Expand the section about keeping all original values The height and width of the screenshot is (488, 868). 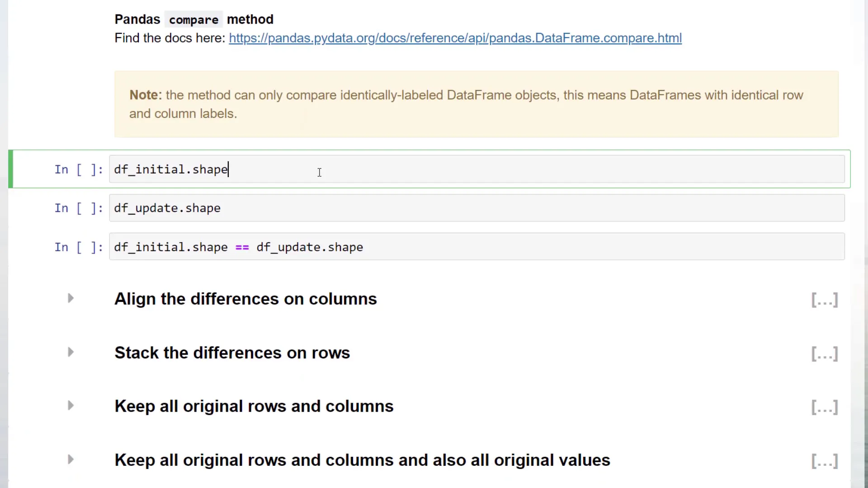[x=70, y=460]
